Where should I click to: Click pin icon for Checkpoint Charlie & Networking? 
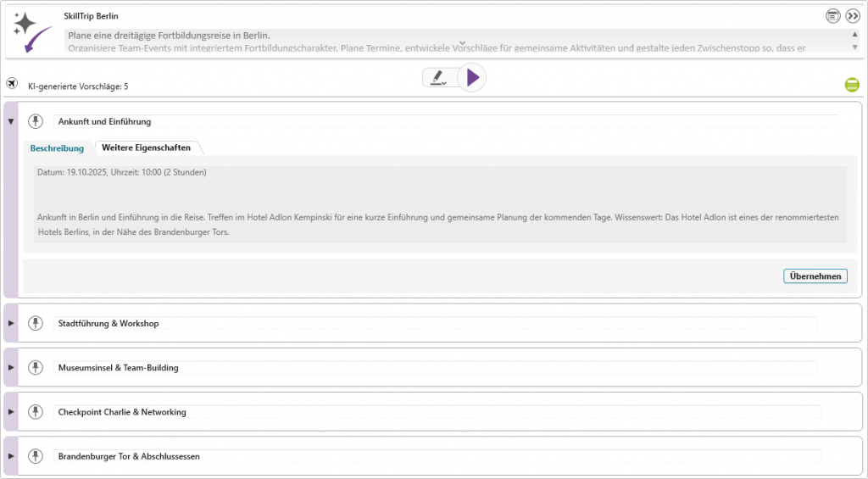[35, 411]
